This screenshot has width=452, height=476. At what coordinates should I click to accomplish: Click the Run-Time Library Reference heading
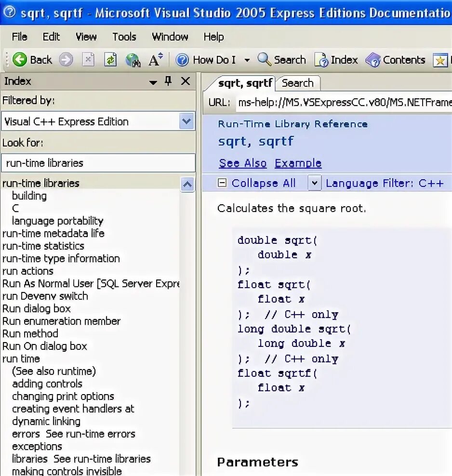point(292,124)
